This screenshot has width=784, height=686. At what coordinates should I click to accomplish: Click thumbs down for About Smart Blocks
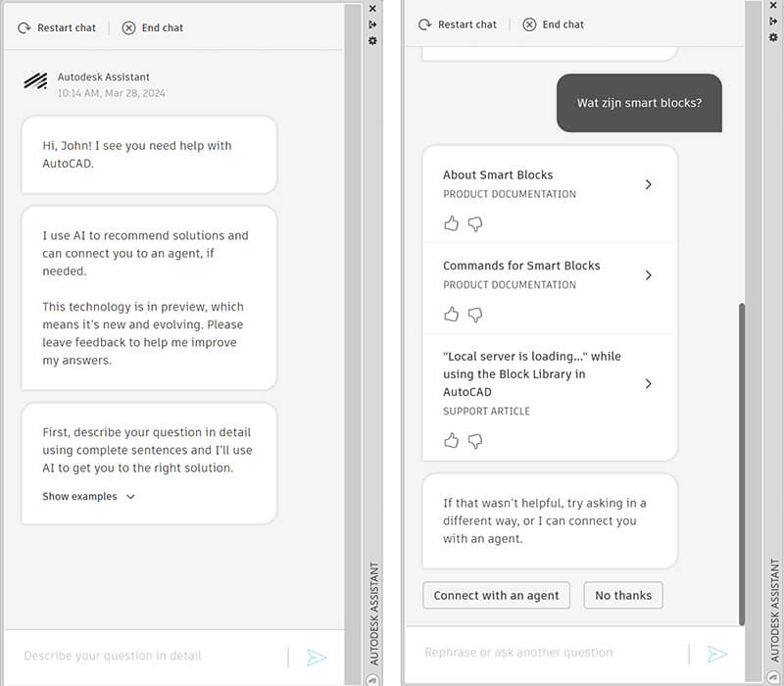pos(475,223)
